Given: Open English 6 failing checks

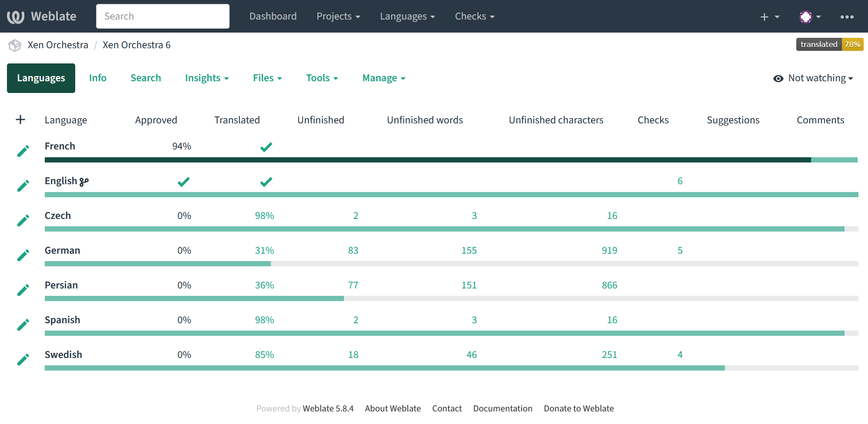Looking at the screenshot, I should tap(680, 181).
